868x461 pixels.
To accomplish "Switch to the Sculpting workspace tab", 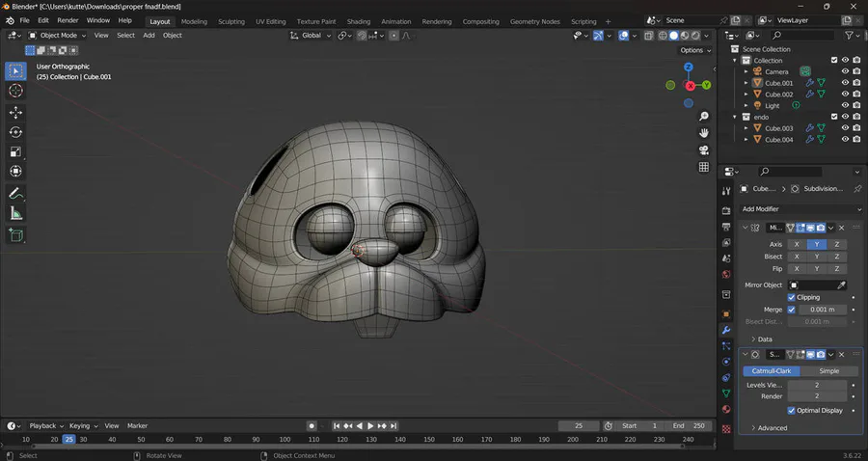I will 231,21.
